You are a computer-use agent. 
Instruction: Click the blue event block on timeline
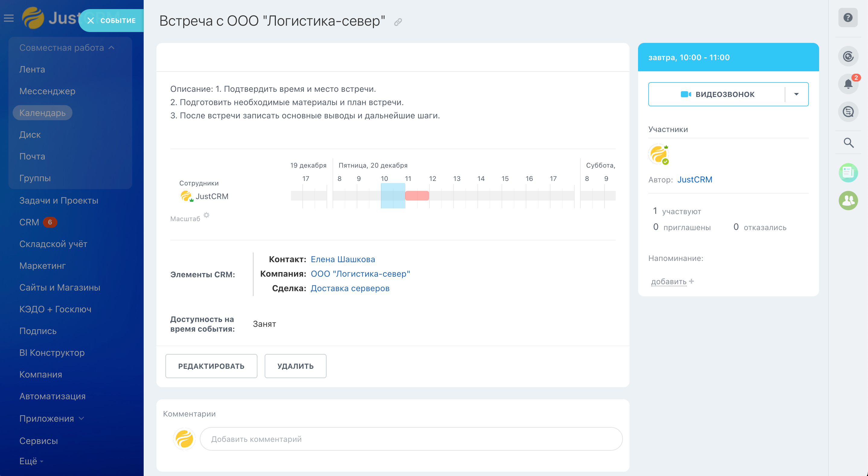pos(393,196)
